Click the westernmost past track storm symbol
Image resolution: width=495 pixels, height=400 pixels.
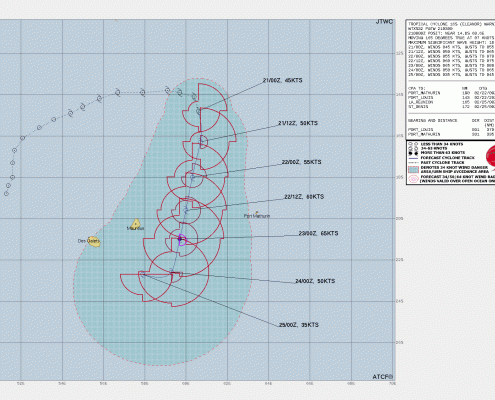(x=6, y=193)
